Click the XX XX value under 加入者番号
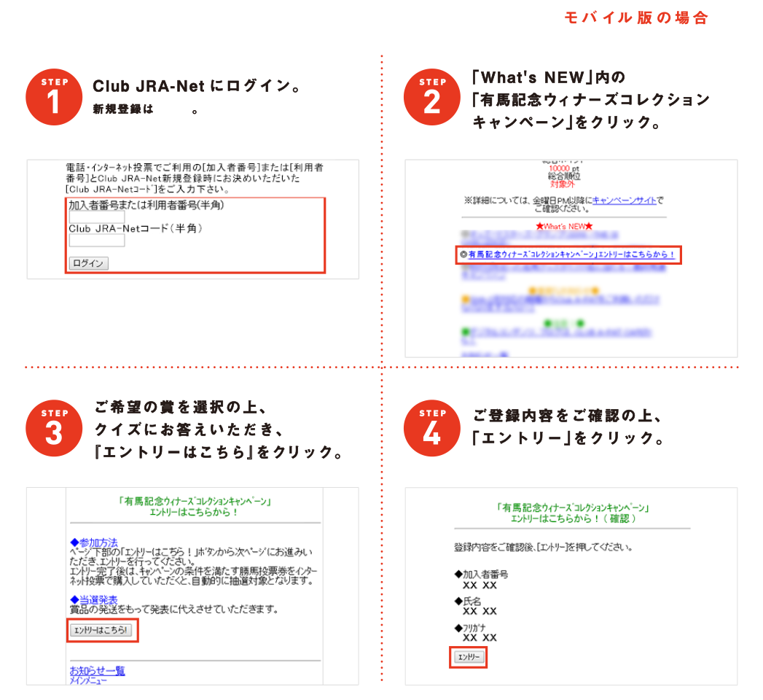Screen dimensions: 763x700 coord(480,585)
